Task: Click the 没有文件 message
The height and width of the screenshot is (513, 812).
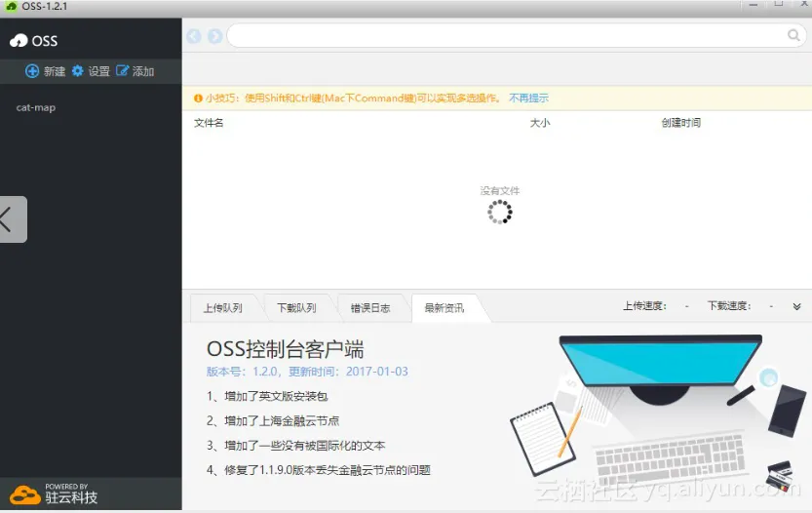Action: point(500,191)
